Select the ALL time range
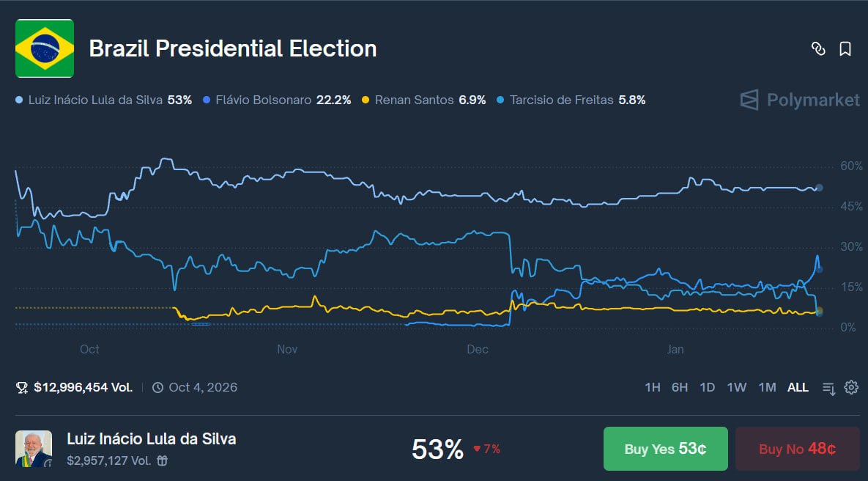The width and height of the screenshot is (868, 481). pyautogui.click(x=797, y=387)
